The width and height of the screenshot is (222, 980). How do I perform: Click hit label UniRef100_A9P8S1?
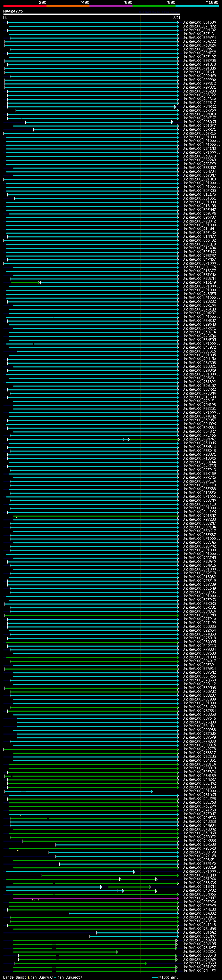click(x=199, y=88)
